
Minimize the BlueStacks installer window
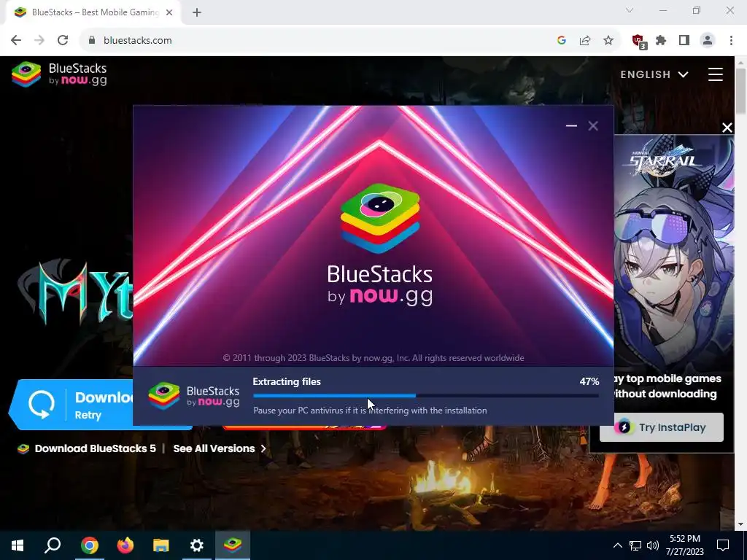pos(571,125)
